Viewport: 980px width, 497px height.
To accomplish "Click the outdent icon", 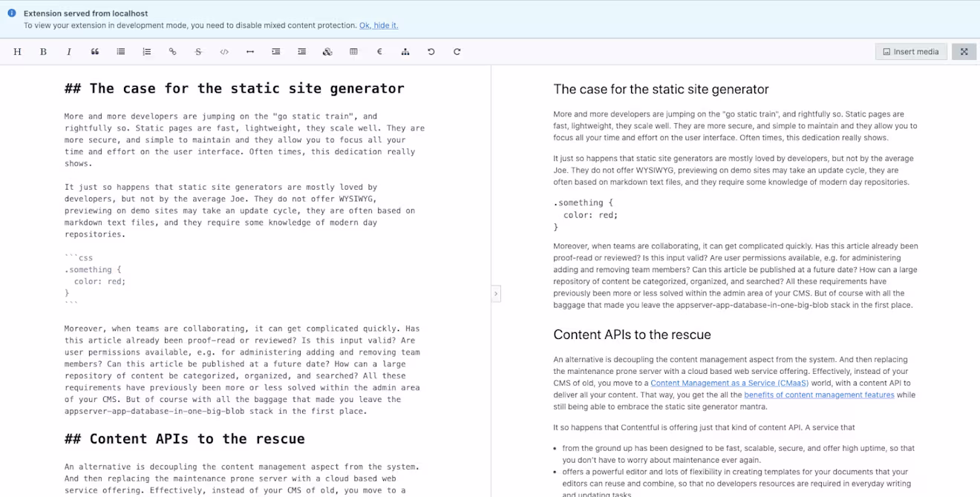I will (x=301, y=52).
